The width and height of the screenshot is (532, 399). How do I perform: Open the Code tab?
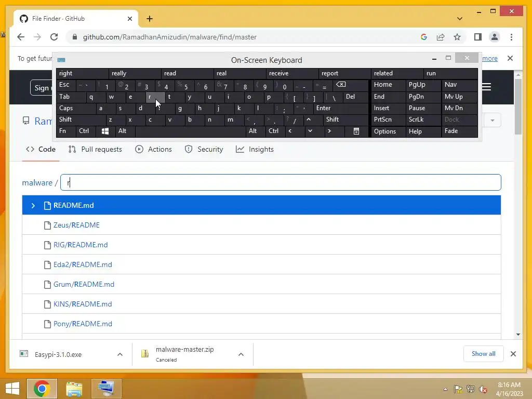(x=41, y=149)
